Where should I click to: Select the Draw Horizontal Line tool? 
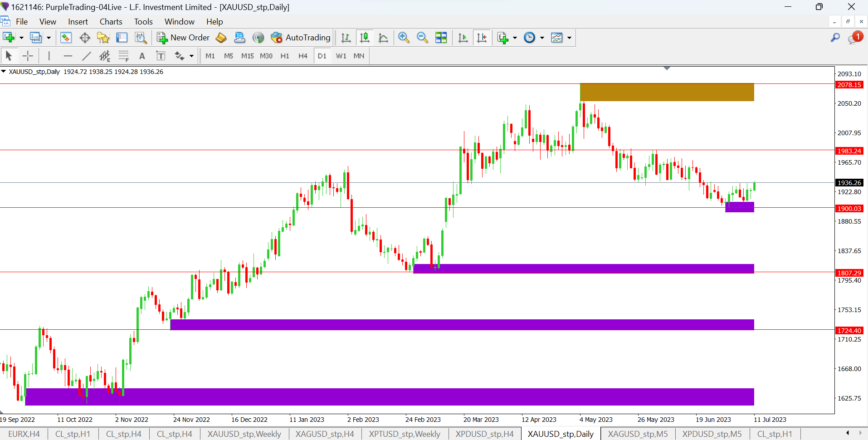(68, 56)
